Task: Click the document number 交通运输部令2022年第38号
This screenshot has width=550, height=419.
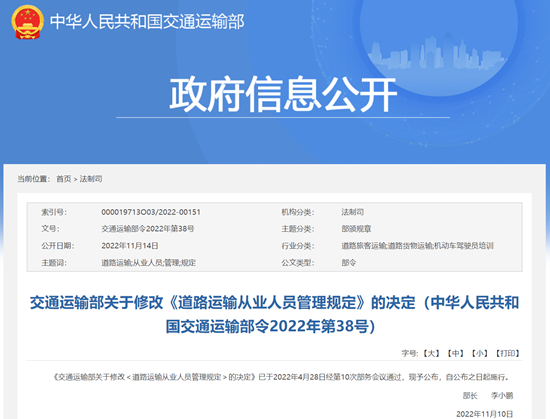Action: (148, 229)
